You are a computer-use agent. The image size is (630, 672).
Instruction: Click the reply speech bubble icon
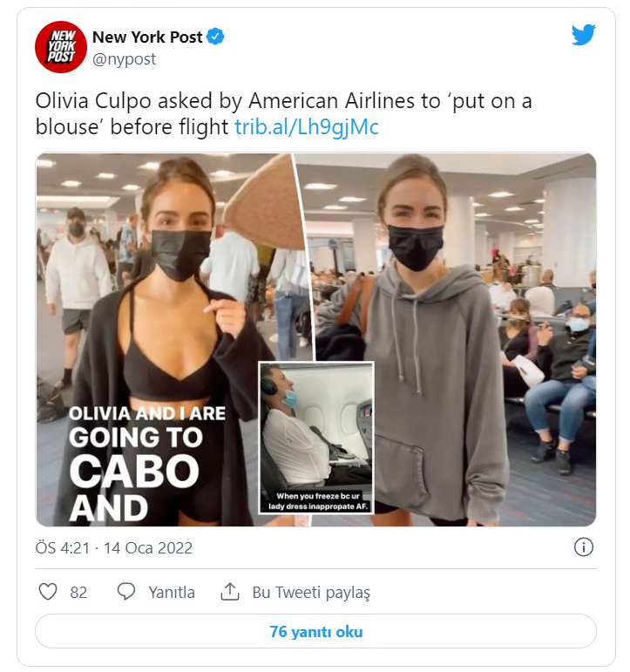pyautogui.click(x=126, y=592)
